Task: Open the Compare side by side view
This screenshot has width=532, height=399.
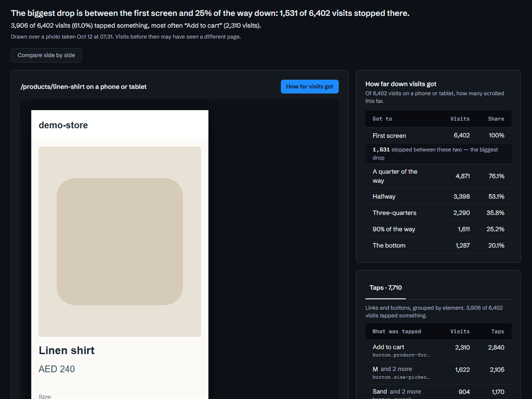Action: 46,55
